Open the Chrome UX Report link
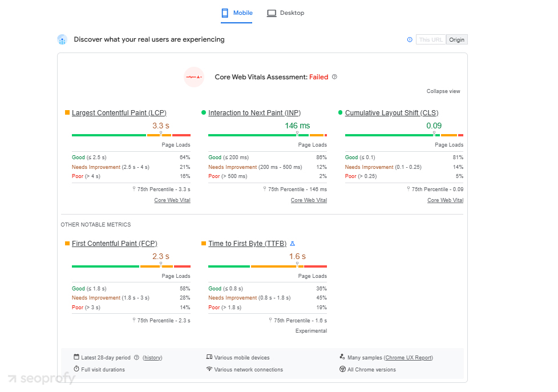The image size is (558, 392). pos(409,358)
